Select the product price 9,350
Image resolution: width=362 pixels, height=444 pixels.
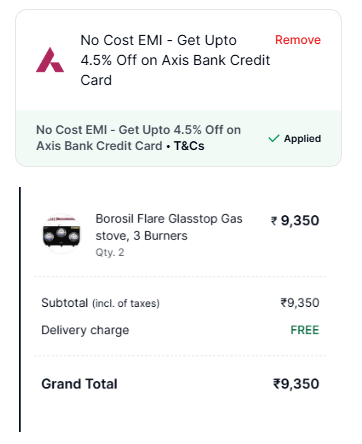click(300, 221)
